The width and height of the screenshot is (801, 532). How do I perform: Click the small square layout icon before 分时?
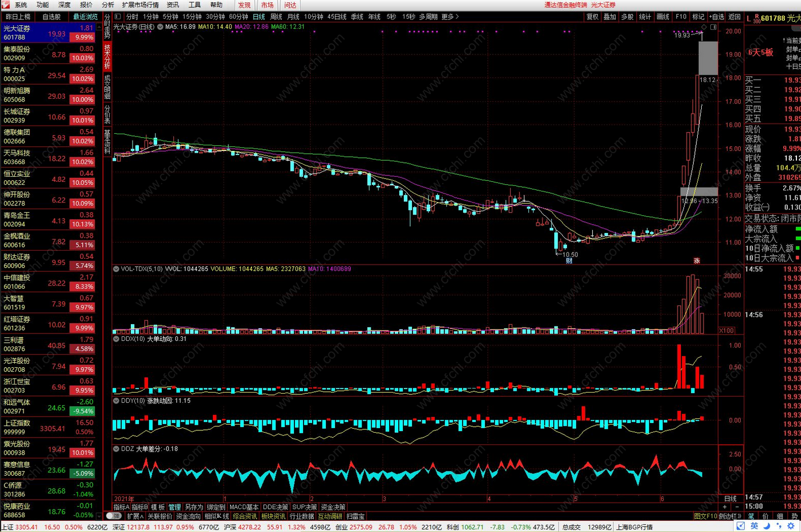coord(118,17)
